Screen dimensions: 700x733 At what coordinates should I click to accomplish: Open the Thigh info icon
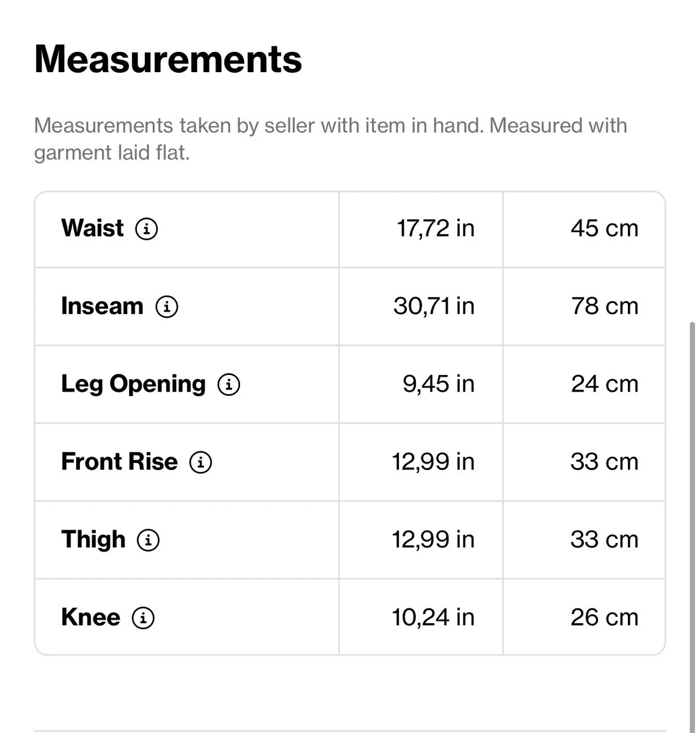(148, 540)
